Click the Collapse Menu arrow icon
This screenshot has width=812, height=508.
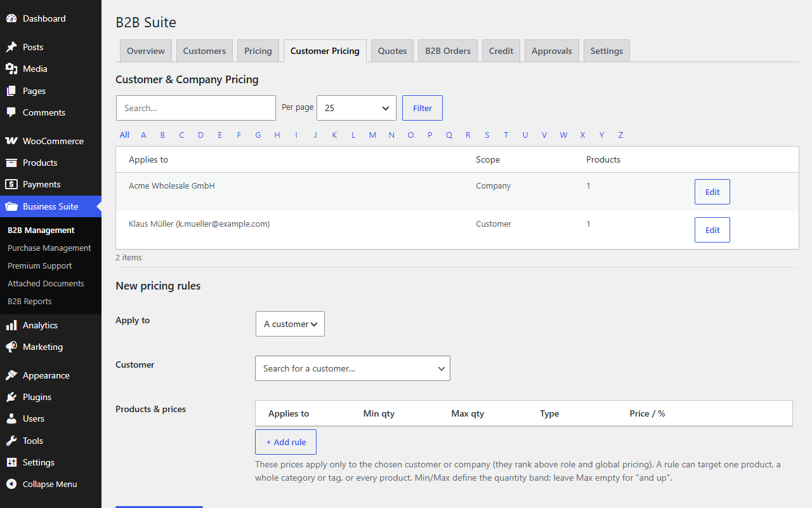tap(11, 484)
